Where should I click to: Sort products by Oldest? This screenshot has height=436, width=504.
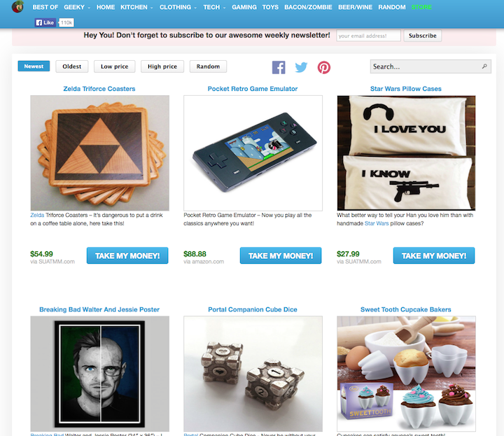point(71,66)
